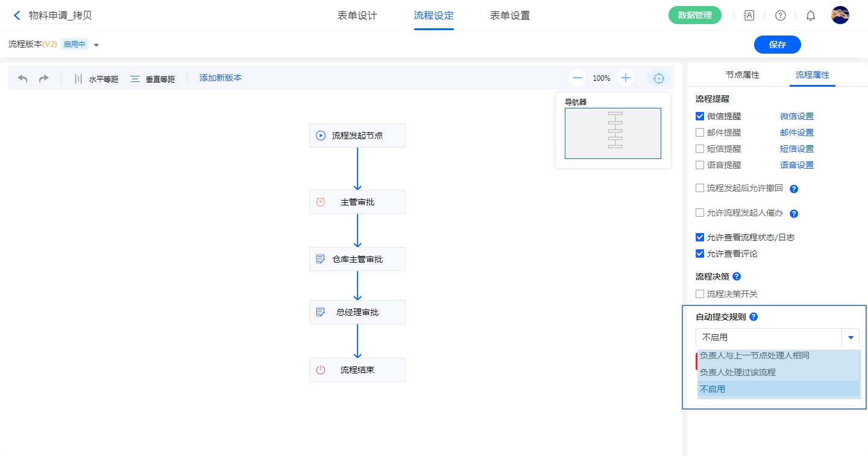Click the undo arrow in toolbar
This screenshot has height=456, width=868.
coord(23,79)
